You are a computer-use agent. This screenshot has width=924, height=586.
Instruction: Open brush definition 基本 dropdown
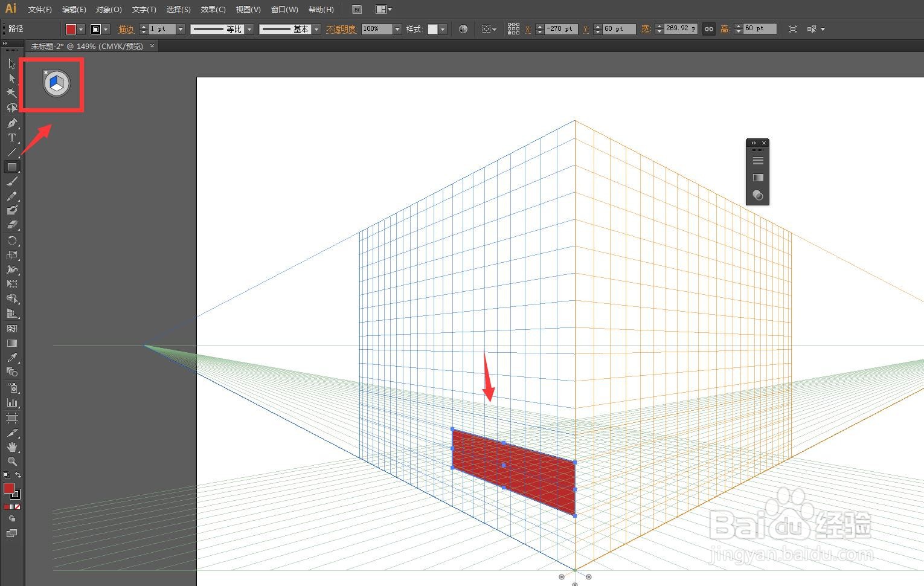(x=316, y=29)
